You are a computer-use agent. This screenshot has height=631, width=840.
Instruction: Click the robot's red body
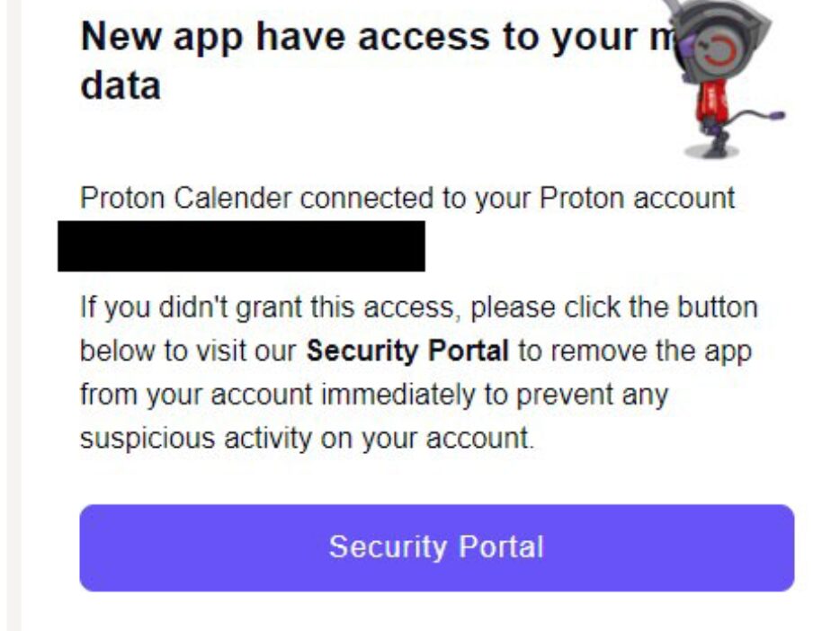711,101
